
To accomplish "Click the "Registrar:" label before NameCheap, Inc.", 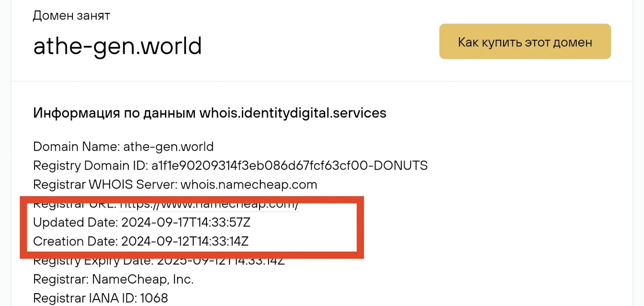I will click(x=61, y=279).
